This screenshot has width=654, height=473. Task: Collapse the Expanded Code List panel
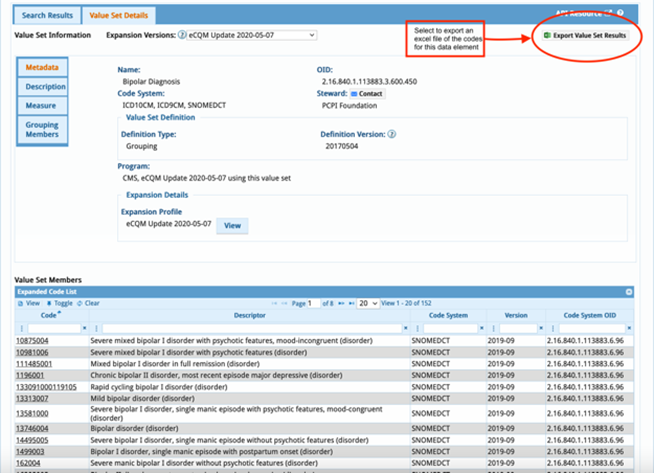(x=629, y=292)
